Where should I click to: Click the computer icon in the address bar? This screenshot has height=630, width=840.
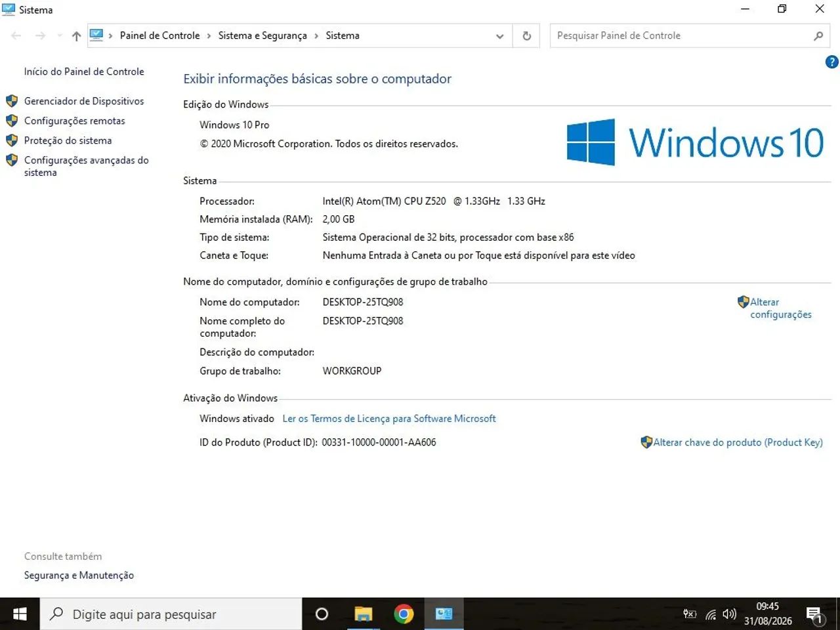pos(96,35)
